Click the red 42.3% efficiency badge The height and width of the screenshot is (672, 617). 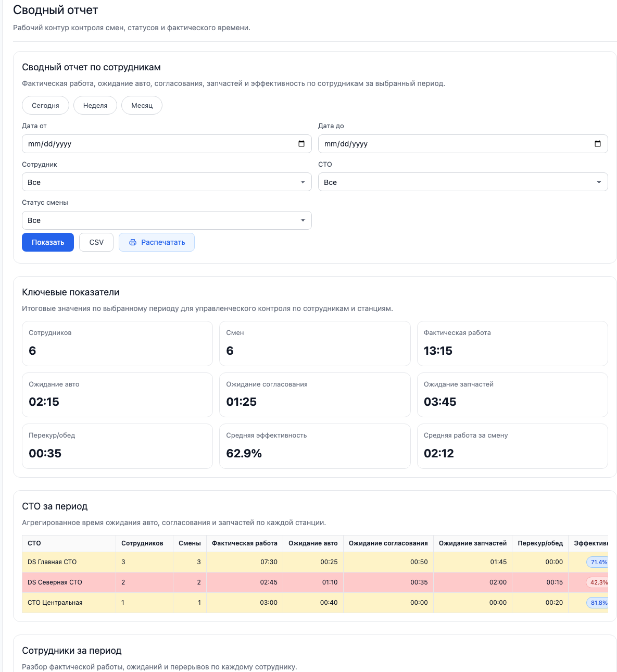pos(598,582)
